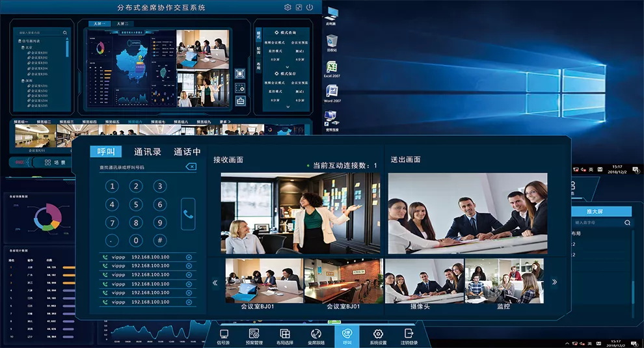
Task: Click the plus icon on first vippp contact
Action: tap(189, 257)
